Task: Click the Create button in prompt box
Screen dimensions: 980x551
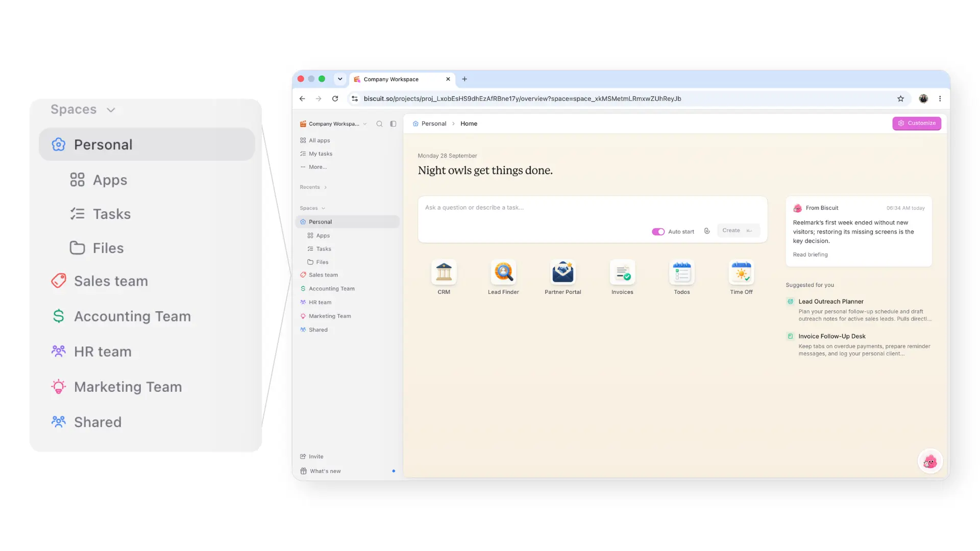Action: pos(738,231)
